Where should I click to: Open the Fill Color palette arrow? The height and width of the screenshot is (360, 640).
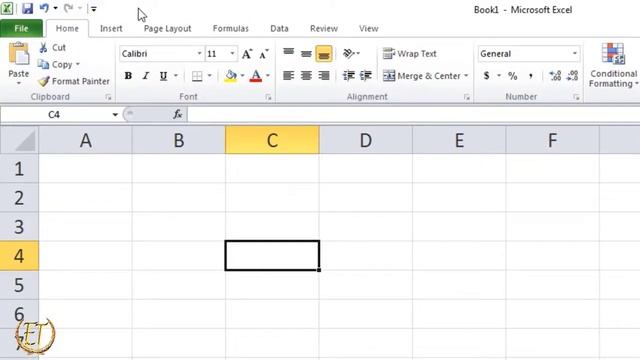coord(242,76)
